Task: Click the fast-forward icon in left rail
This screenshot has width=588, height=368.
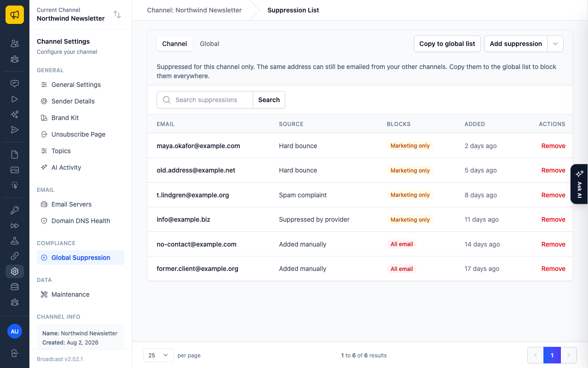Action: [15, 225]
